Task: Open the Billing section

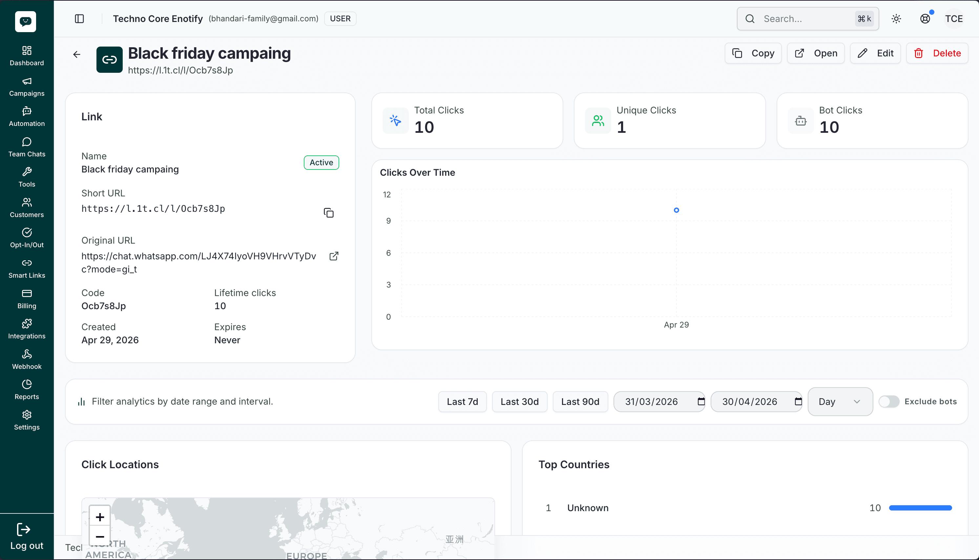Action: (27, 299)
